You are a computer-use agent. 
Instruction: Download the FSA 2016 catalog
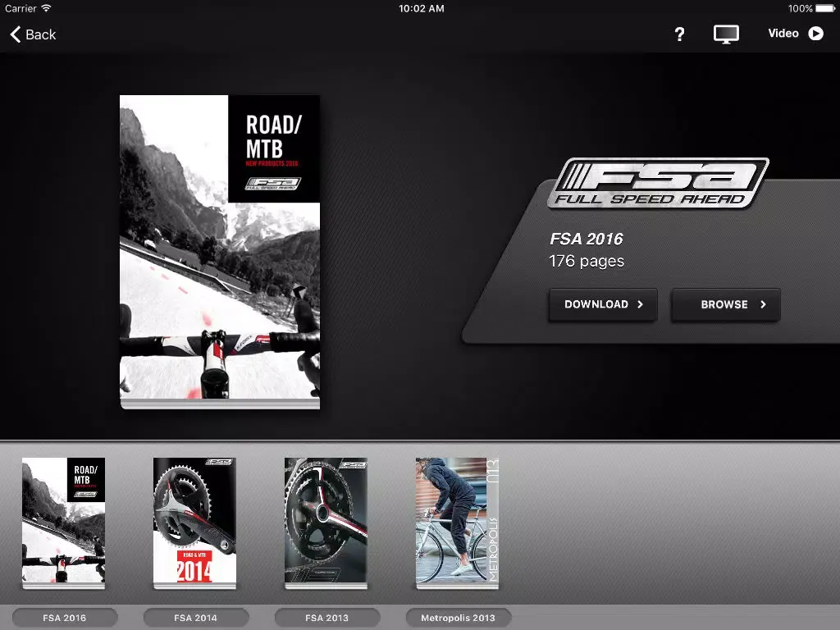pos(603,304)
